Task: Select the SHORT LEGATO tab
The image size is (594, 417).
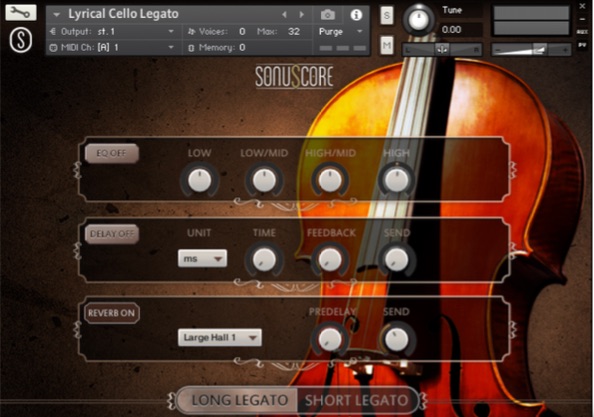Action: pos(358,400)
